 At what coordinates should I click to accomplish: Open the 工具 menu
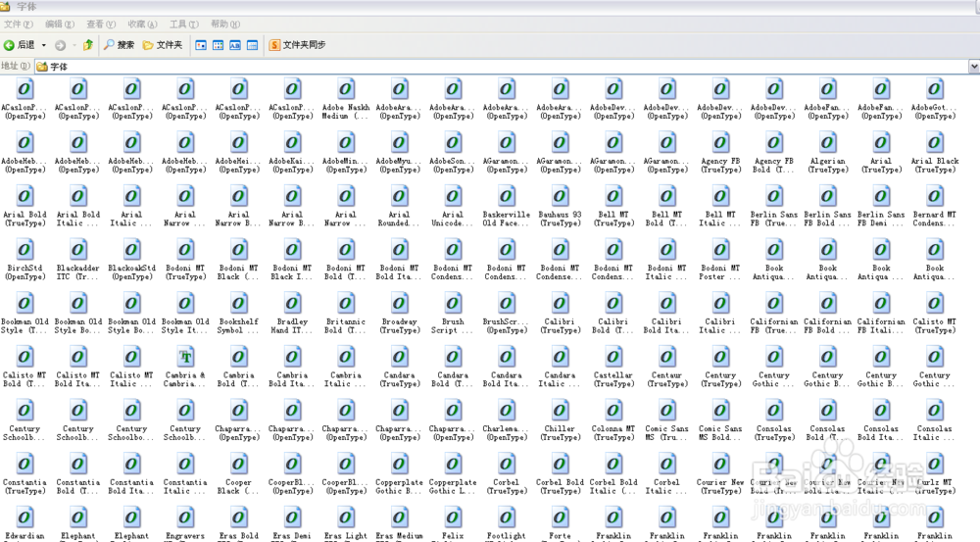[x=184, y=25]
